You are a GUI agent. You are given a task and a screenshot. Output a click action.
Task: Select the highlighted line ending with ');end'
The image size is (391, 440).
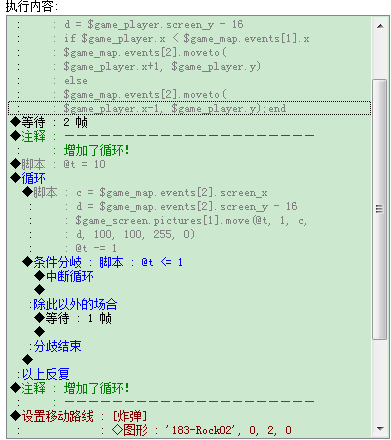point(189,108)
